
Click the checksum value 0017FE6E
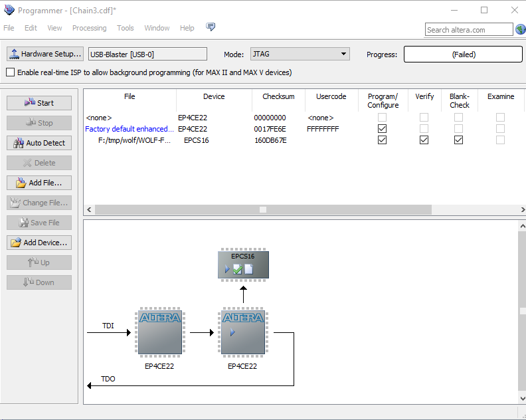[x=270, y=129]
